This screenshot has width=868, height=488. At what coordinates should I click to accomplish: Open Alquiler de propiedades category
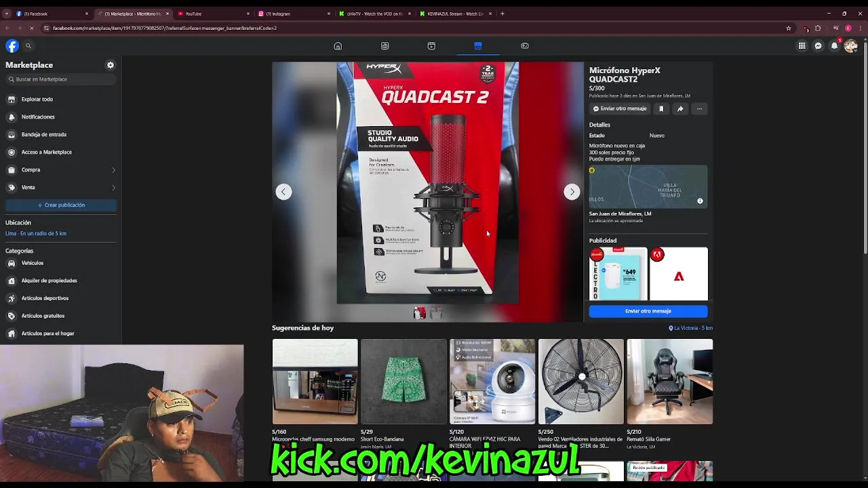pyautogui.click(x=61, y=281)
